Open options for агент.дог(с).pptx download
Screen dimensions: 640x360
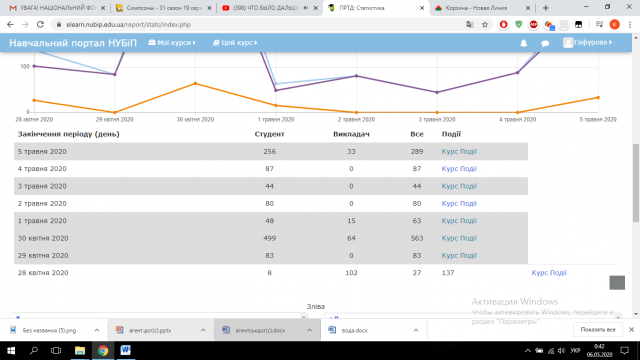(203, 330)
